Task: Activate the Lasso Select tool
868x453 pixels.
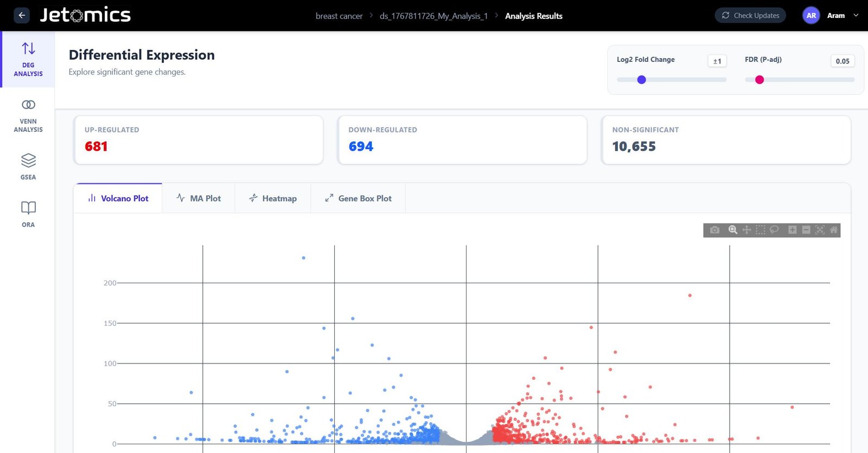Action: pyautogui.click(x=774, y=230)
